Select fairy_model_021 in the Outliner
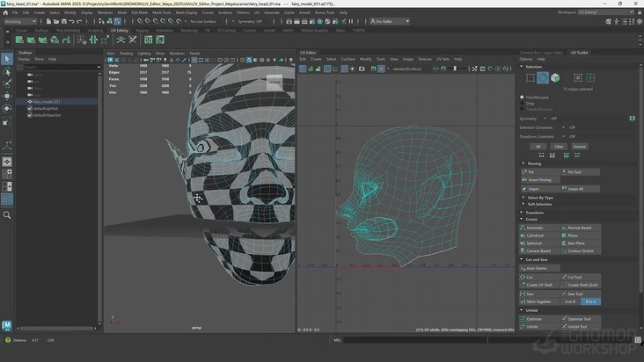 46,101
